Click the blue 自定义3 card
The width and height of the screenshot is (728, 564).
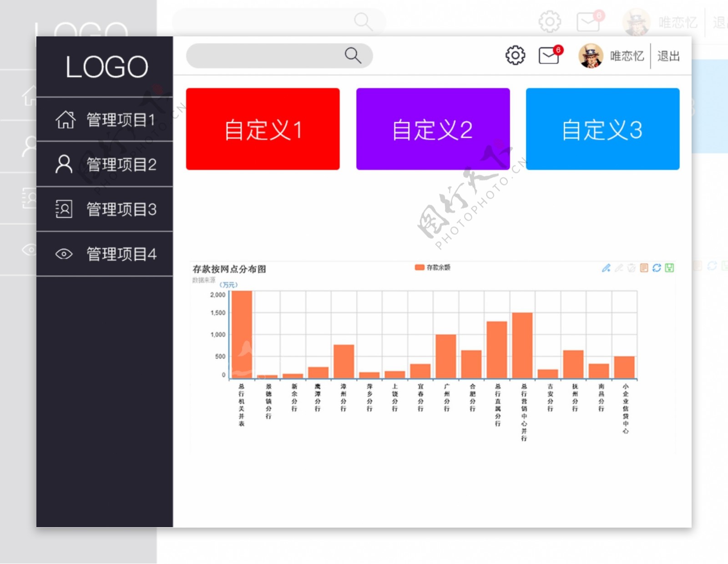(603, 129)
